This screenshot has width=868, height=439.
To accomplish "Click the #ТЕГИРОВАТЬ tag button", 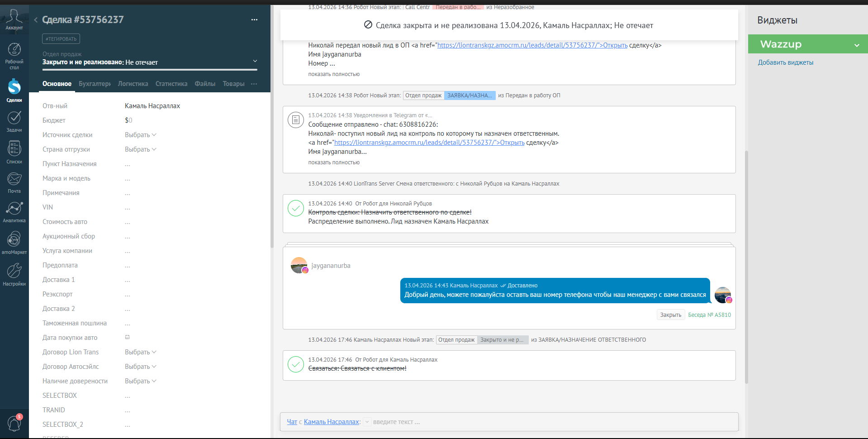I will click(61, 39).
